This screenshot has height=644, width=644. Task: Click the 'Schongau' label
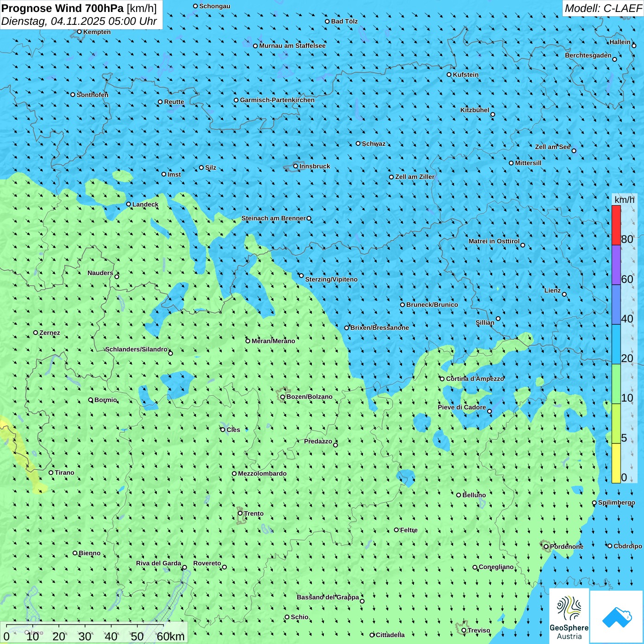point(214,6)
